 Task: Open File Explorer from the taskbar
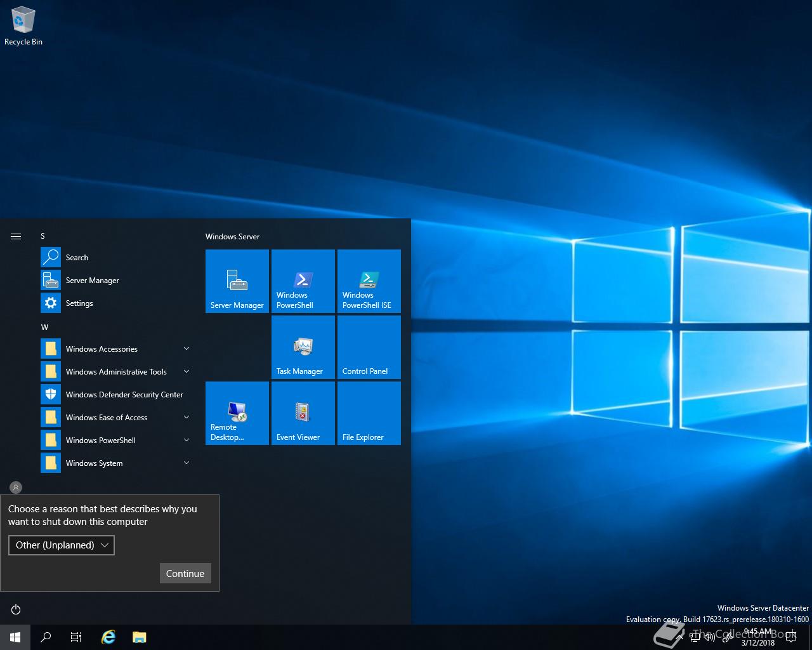140,637
